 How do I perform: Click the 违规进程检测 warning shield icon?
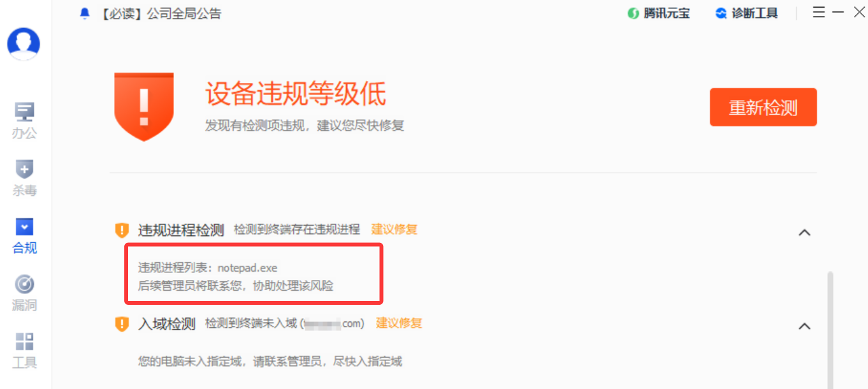coord(122,230)
